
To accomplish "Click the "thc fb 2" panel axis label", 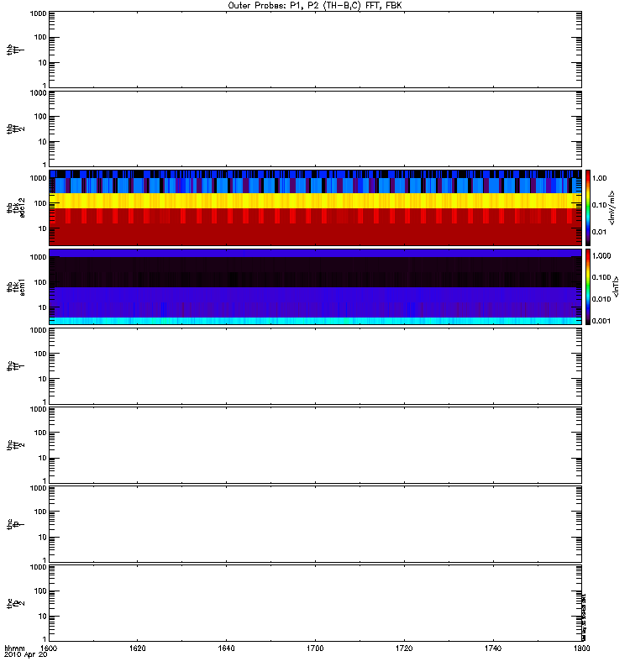I will click(15, 603).
